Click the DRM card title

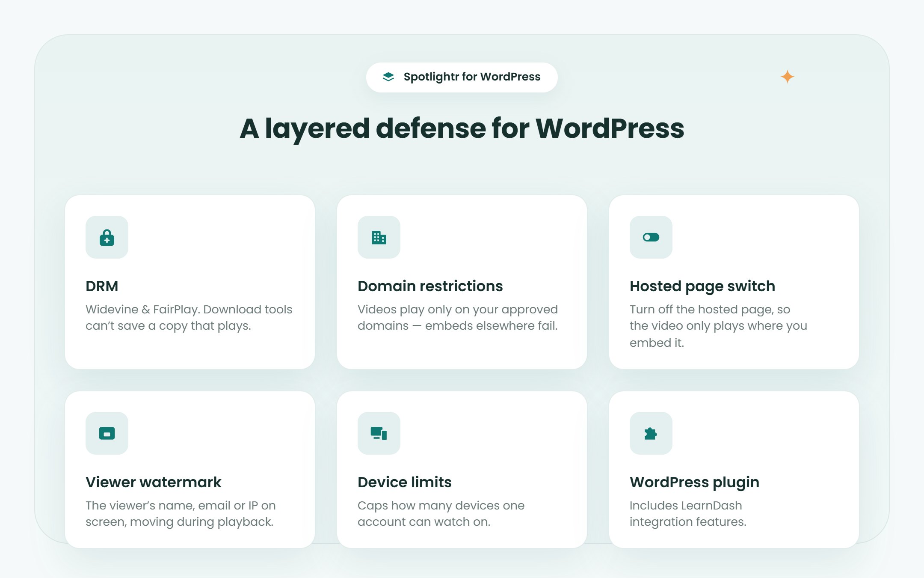(x=102, y=286)
